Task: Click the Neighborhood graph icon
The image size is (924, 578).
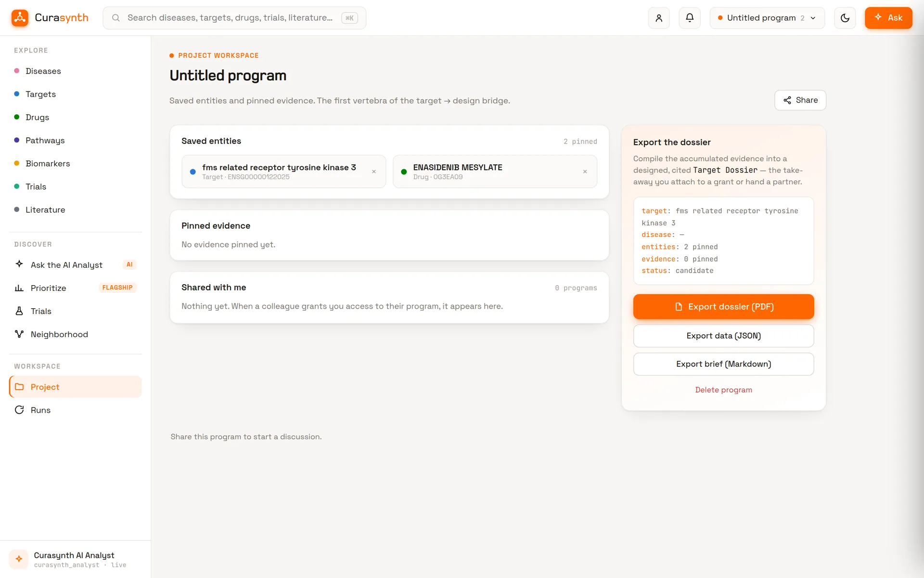Action: (19, 334)
